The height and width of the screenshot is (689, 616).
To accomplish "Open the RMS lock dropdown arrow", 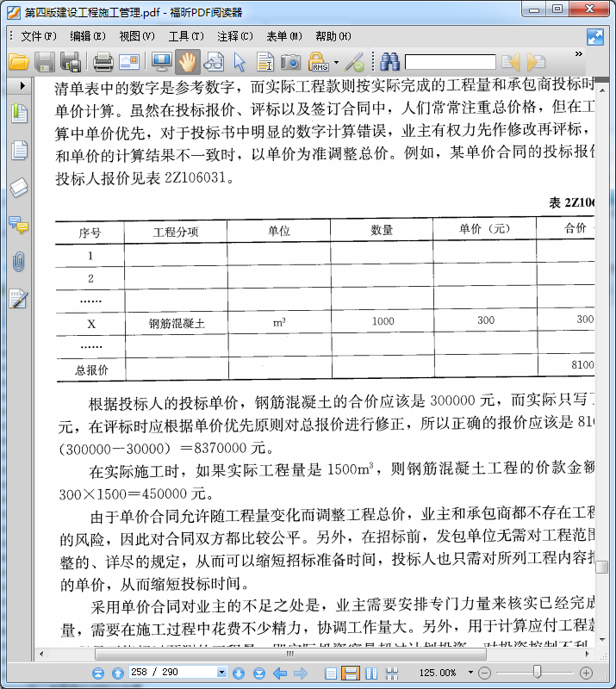I will 336,62.
